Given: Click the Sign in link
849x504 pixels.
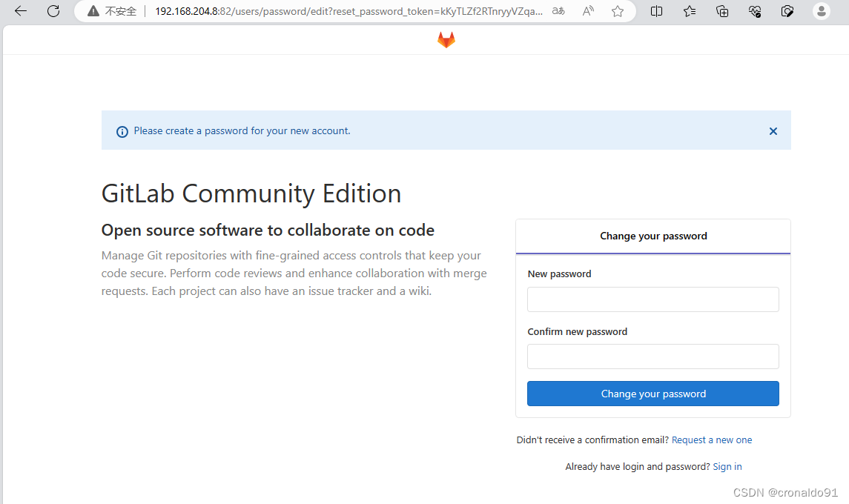Looking at the screenshot, I should click(x=727, y=467).
